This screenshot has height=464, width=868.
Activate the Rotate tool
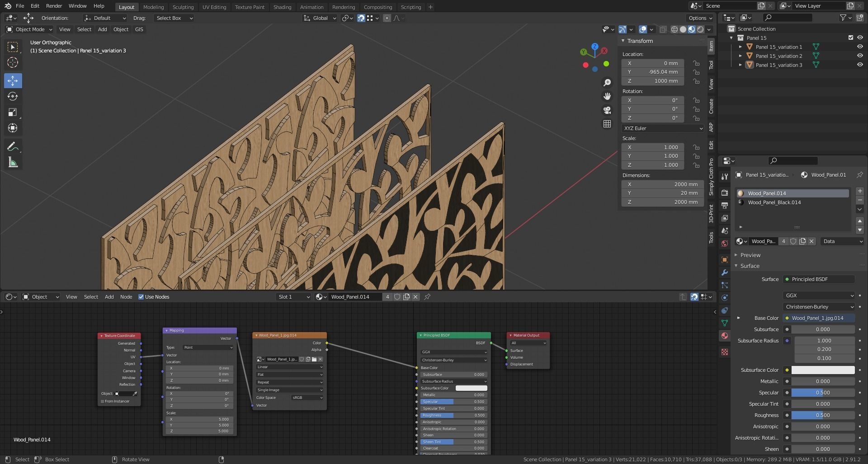[13, 96]
